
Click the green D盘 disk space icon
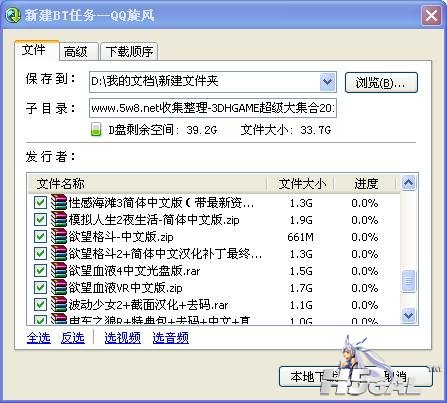coord(96,129)
